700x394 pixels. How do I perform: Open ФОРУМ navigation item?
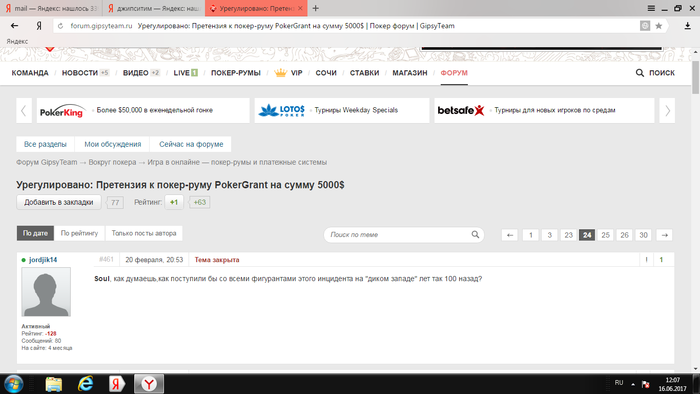pyautogui.click(x=454, y=73)
